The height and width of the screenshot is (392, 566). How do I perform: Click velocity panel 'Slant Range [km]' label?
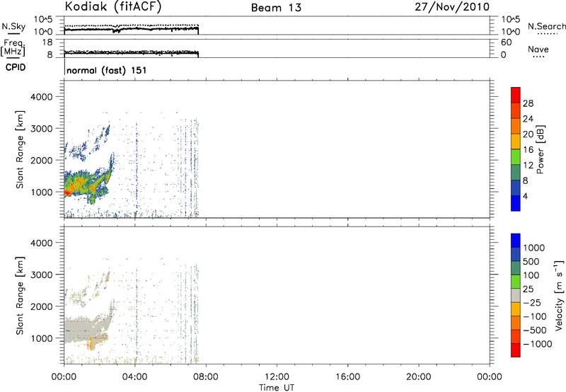[20, 296]
